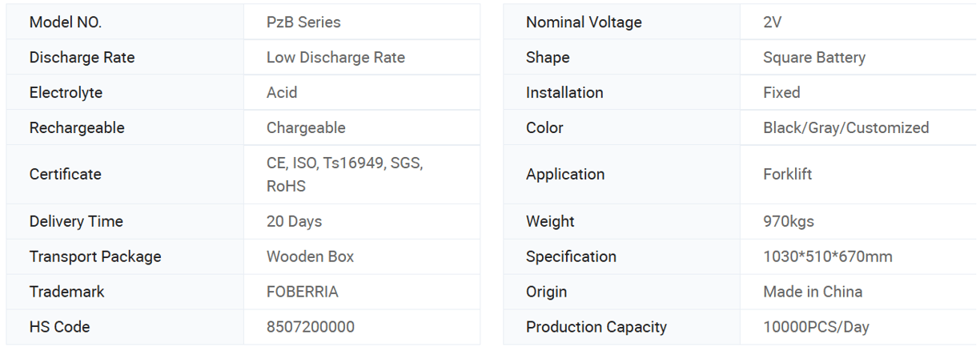The height and width of the screenshot is (347, 980).
Task: Click the Chargeable value text
Action: click(306, 128)
